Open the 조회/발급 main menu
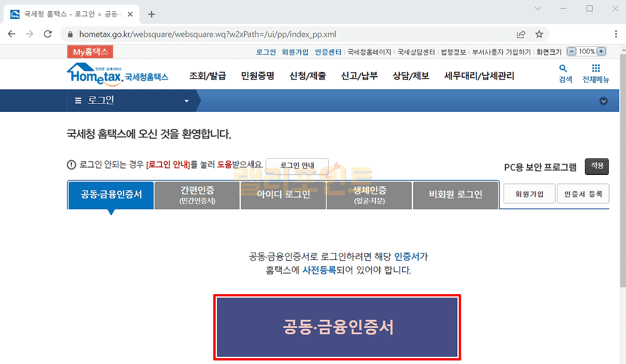The height and width of the screenshot is (364, 626). pyautogui.click(x=207, y=76)
